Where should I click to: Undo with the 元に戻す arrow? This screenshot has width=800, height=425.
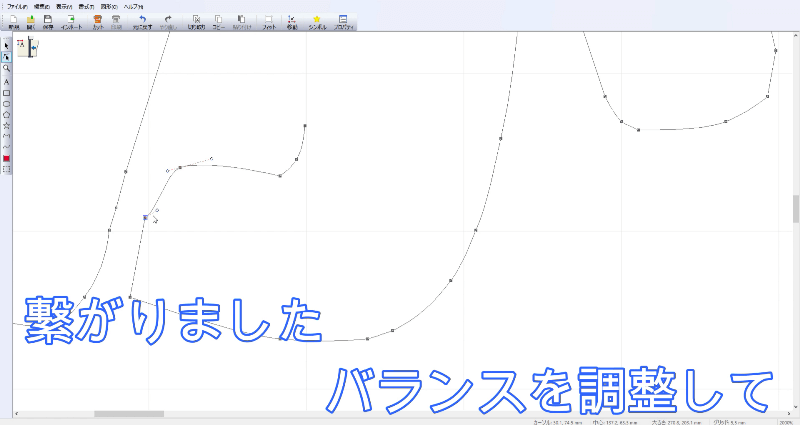(x=142, y=22)
